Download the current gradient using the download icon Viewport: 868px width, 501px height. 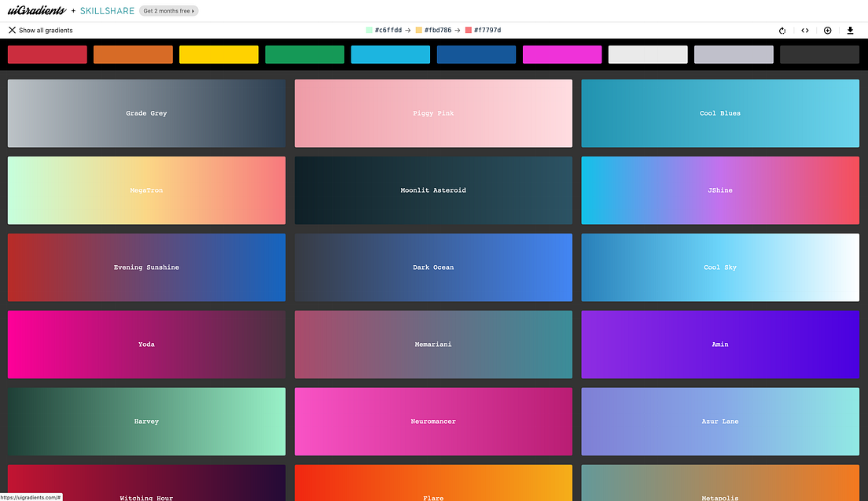click(850, 30)
